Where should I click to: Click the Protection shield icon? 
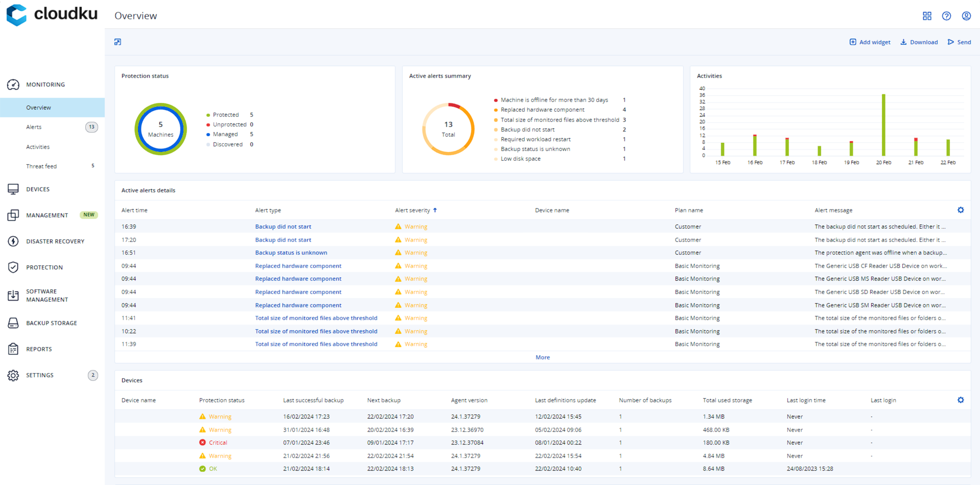coord(13,267)
